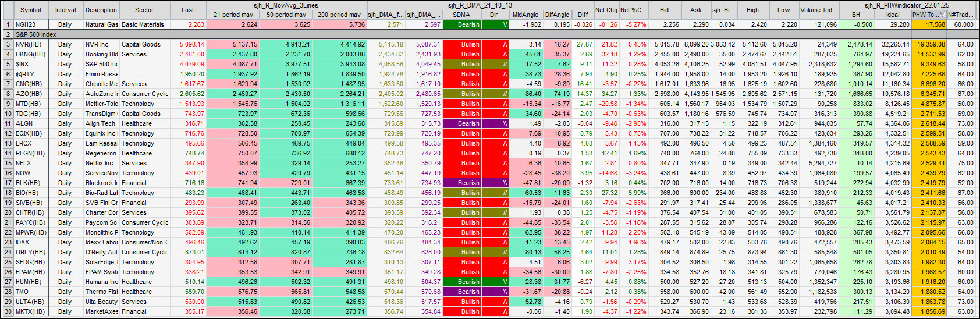Click the High column header
This screenshot has height=319, width=980.
coord(752,10)
